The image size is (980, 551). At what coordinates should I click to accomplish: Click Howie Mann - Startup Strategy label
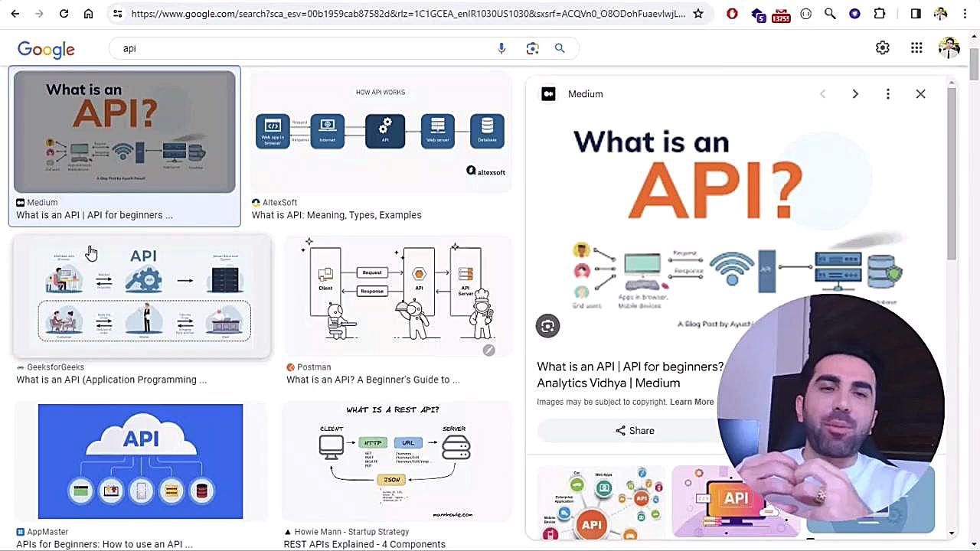coord(351,532)
